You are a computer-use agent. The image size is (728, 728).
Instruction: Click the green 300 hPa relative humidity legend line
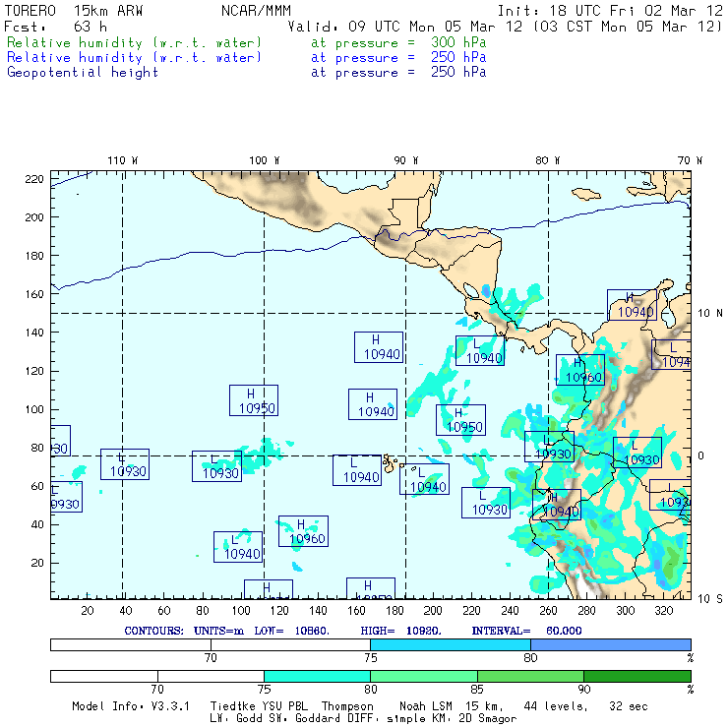pyautogui.click(x=134, y=43)
